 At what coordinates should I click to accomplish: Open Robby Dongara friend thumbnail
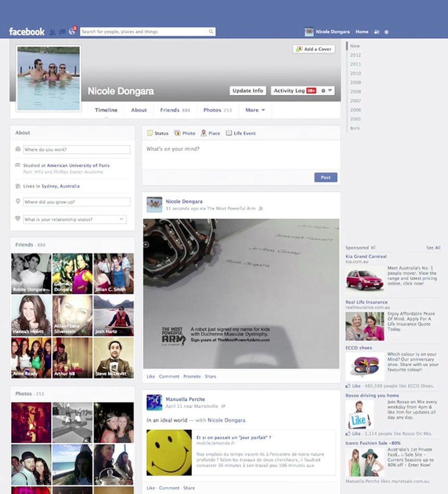click(x=31, y=274)
